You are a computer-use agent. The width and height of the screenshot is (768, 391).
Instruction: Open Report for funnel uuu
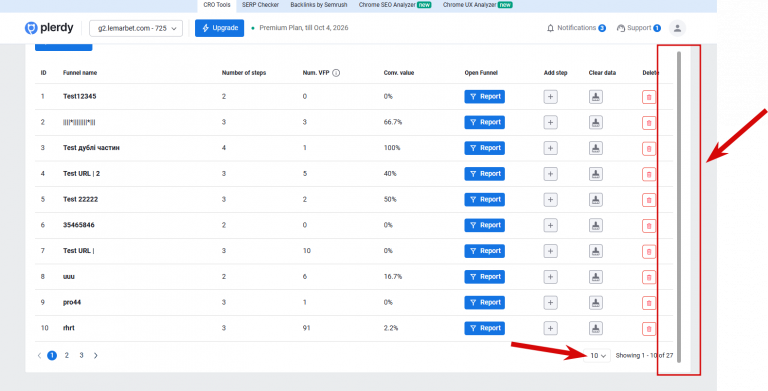[484, 277]
